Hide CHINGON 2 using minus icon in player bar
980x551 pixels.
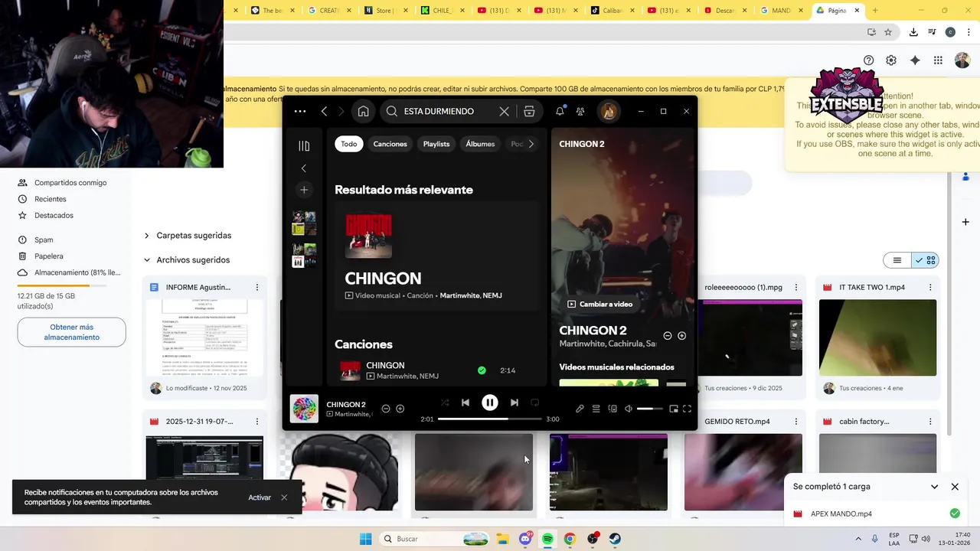tap(386, 409)
